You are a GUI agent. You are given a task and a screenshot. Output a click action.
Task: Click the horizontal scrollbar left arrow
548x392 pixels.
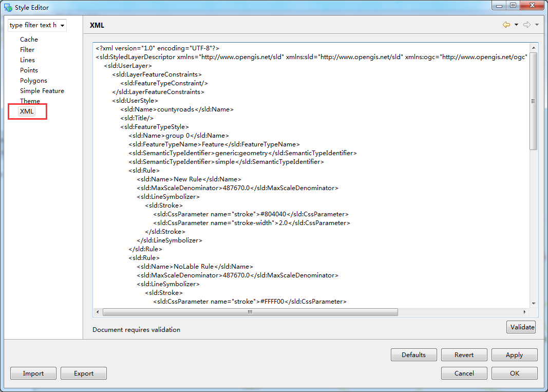click(x=98, y=312)
